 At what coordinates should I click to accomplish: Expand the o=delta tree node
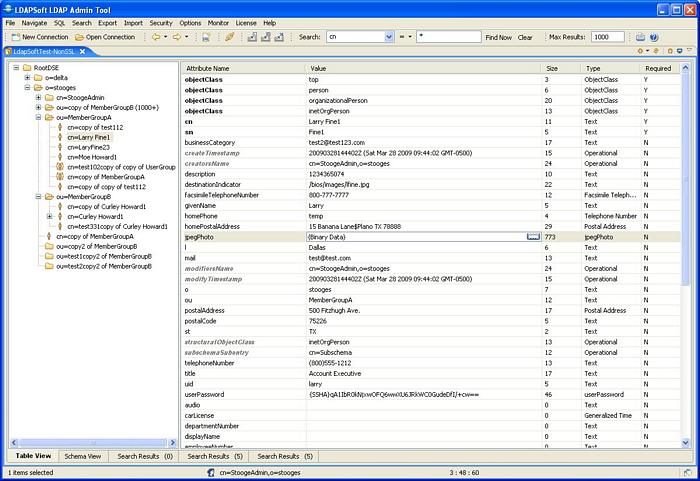point(27,78)
